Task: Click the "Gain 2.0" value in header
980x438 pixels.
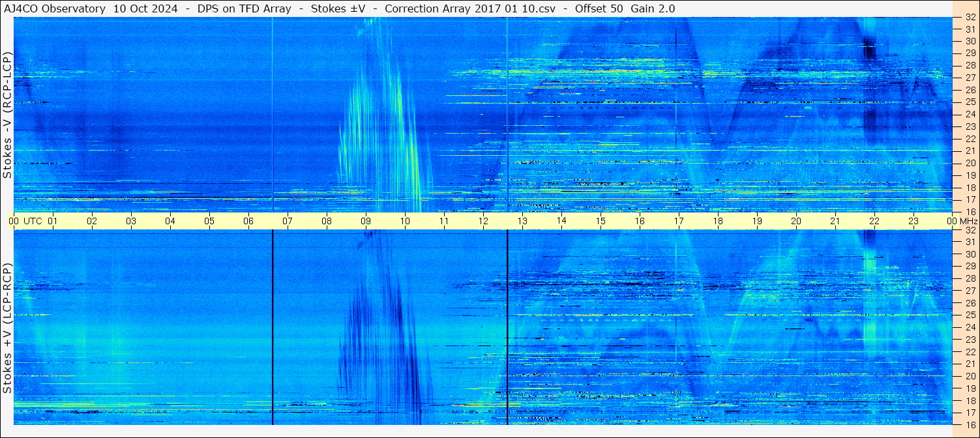Action: tap(653, 8)
